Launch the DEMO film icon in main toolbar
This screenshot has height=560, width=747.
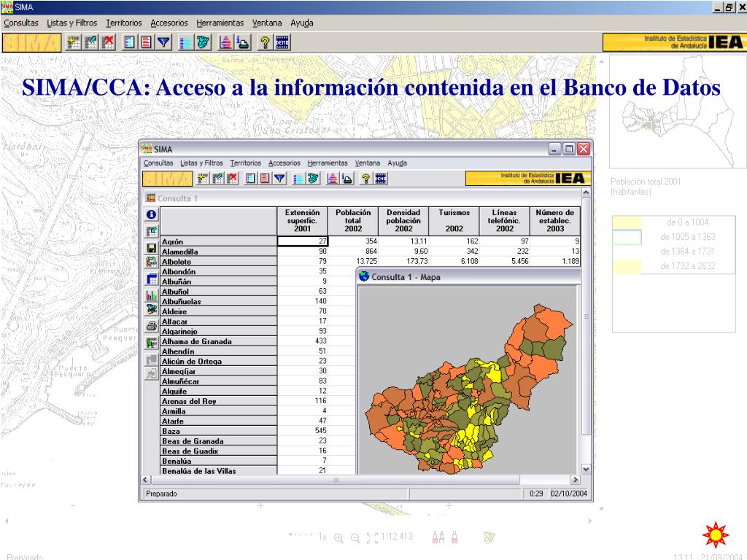point(282,43)
